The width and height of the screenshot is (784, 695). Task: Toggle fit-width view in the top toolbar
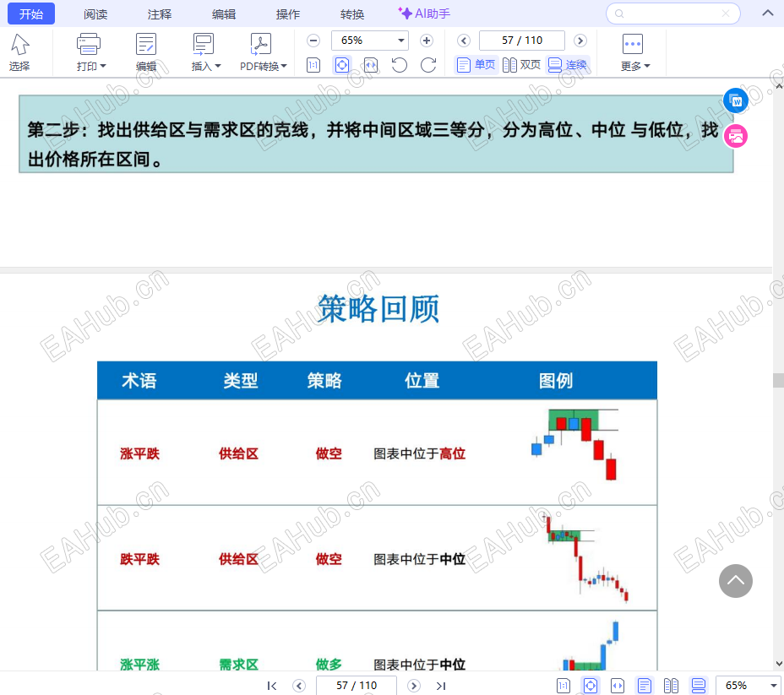(371, 65)
